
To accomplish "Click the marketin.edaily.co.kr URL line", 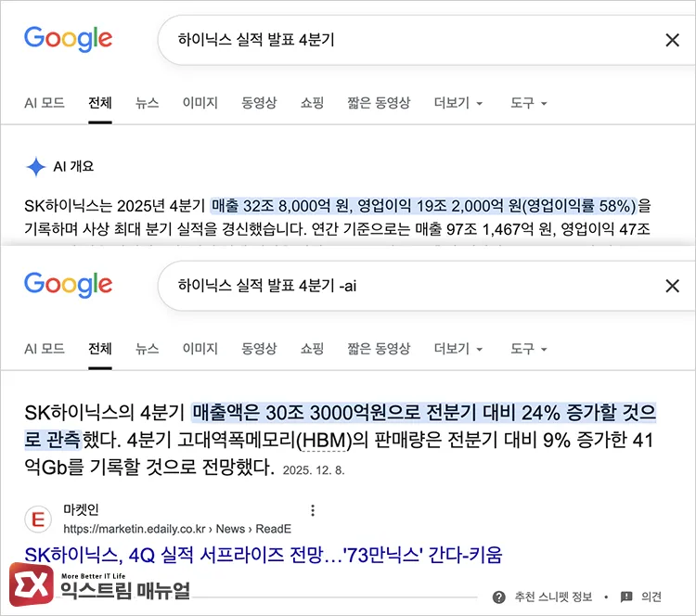I will coord(177,529).
